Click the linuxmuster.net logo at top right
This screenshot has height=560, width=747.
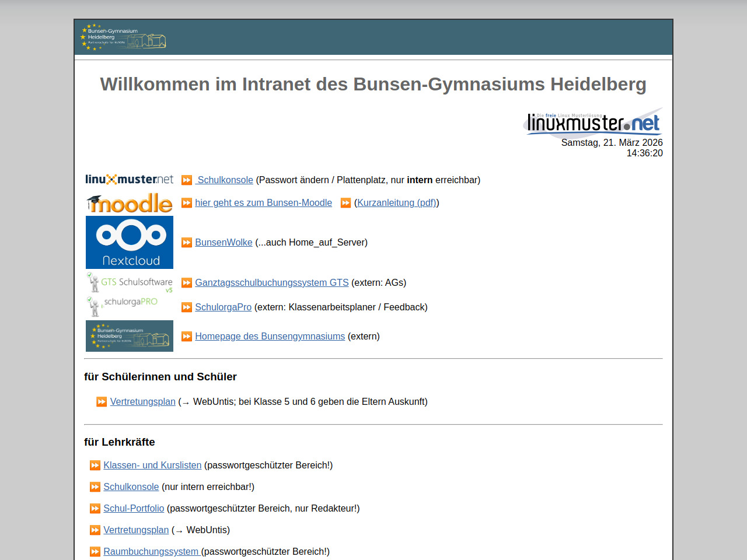(593, 123)
